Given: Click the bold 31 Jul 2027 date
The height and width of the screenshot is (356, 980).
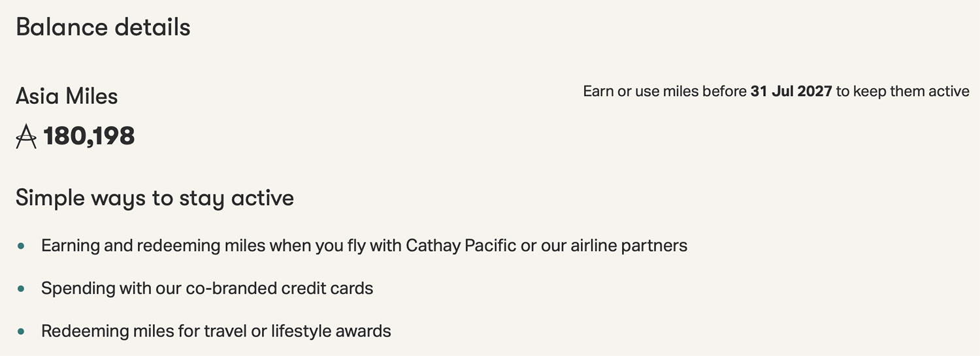Looking at the screenshot, I should tap(791, 91).
